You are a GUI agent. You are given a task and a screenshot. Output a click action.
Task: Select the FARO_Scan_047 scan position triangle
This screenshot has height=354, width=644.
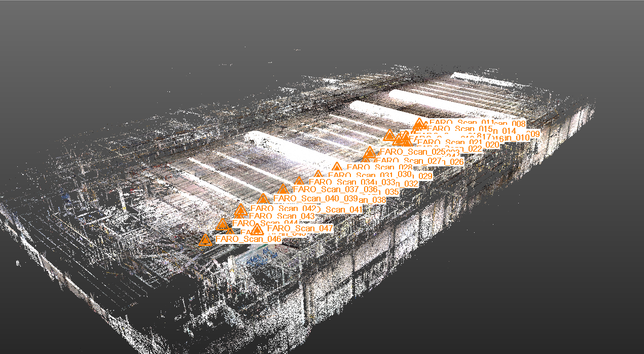(258, 230)
